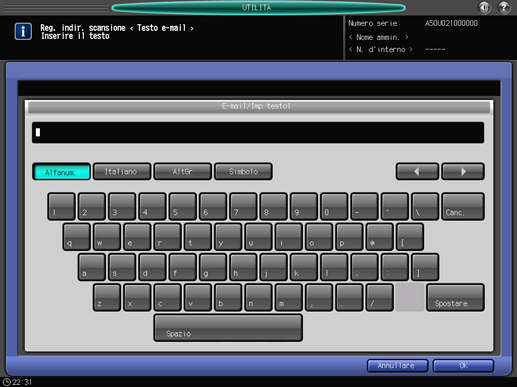Tap the backslash key
The image size is (517, 387).
coord(425,206)
